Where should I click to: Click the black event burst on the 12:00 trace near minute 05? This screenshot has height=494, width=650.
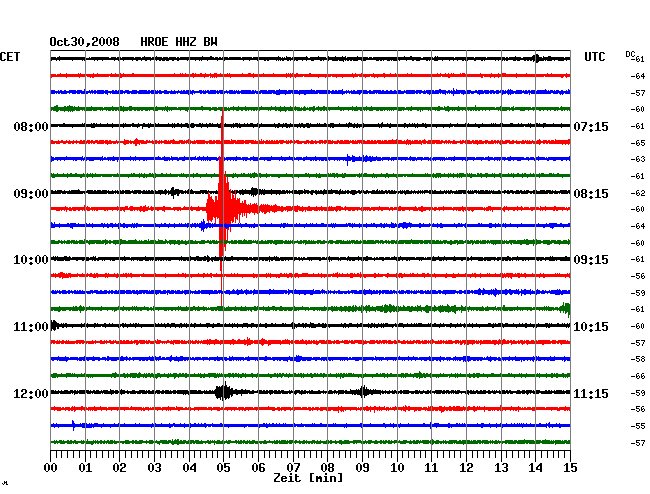224,392
